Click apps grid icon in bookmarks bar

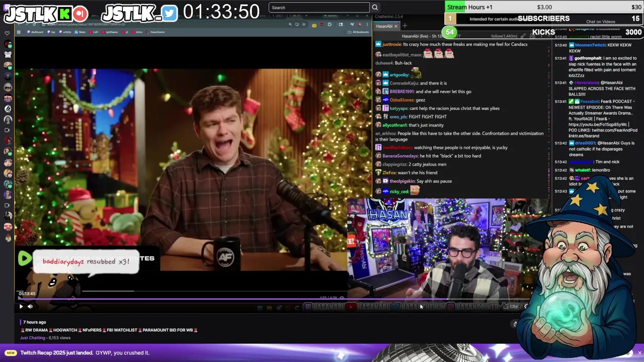19,32
